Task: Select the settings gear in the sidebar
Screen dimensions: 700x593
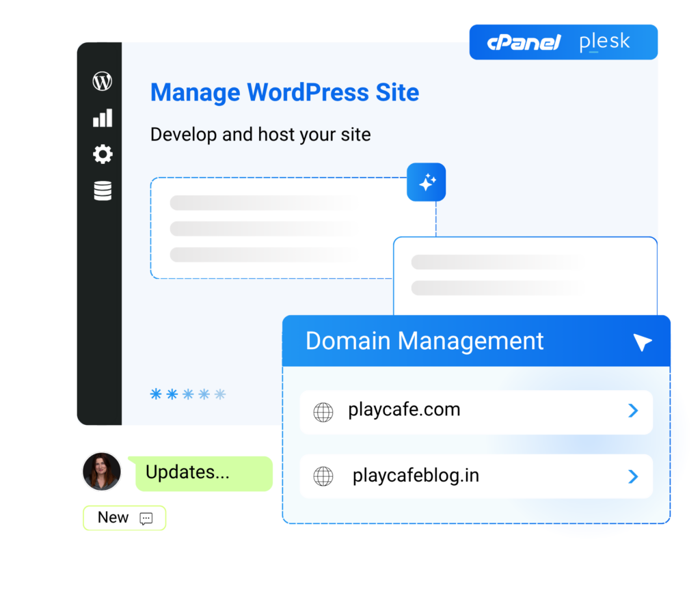Action: point(102,154)
